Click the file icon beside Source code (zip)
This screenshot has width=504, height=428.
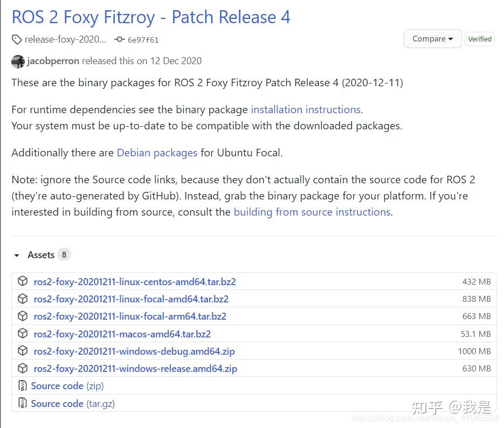pyautogui.click(x=22, y=385)
